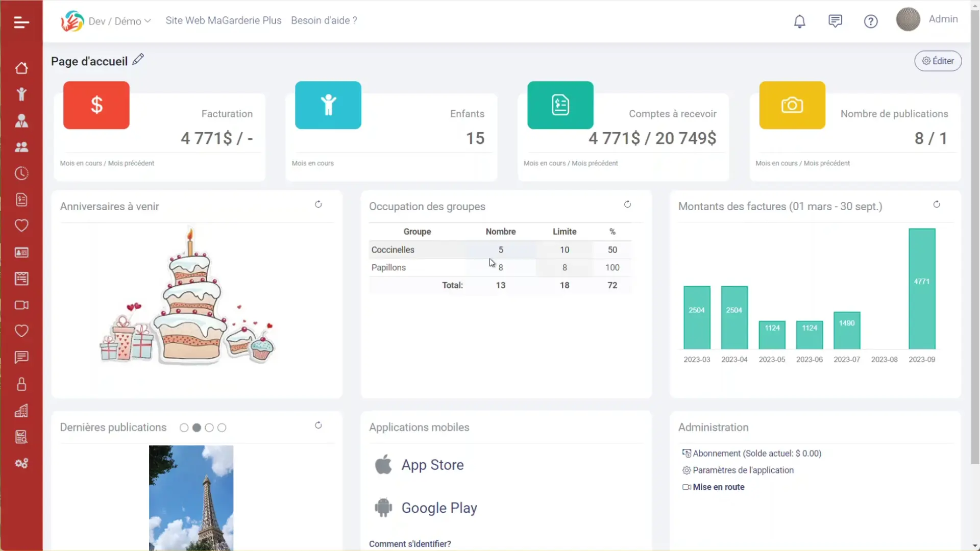980x551 pixels.
Task: Open the notifications bell icon
Action: [799, 21]
